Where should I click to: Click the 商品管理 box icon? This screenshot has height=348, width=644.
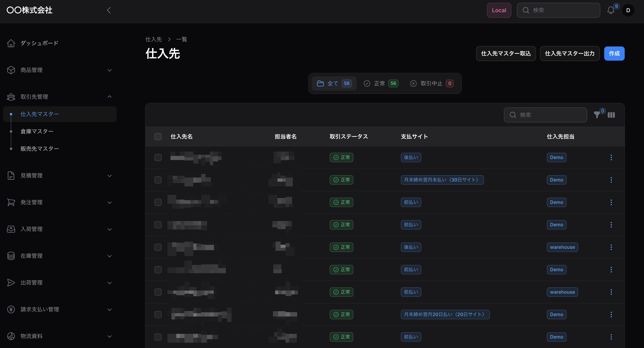pyautogui.click(x=11, y=70)
